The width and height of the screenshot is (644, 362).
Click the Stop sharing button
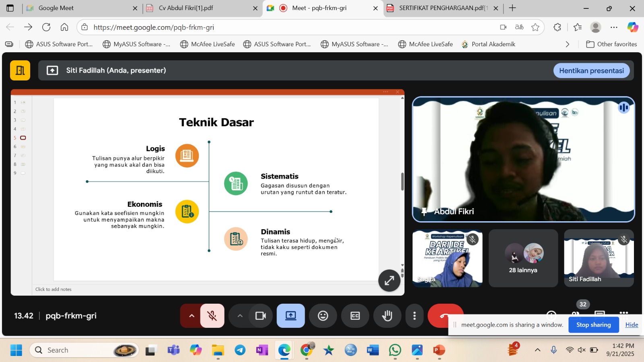pyautogui.click(x=593, y=325)
